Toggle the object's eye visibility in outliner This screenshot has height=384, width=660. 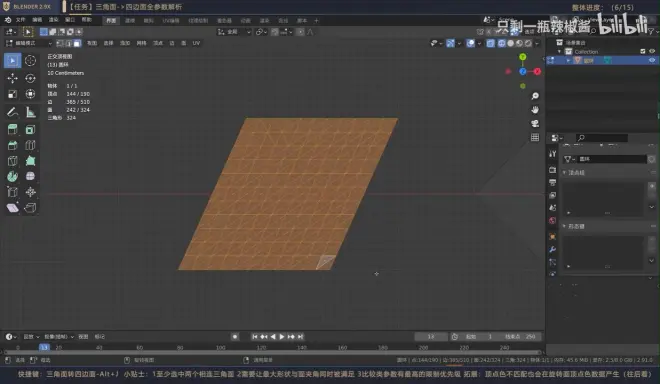(x=652, y=60)
